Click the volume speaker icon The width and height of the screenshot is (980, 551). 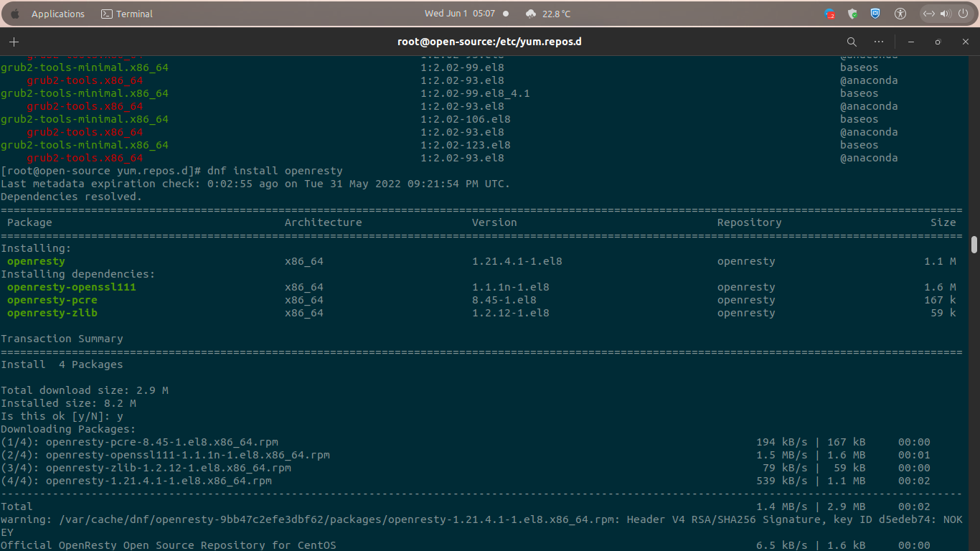pyautogui.click(x=945, y=14)
